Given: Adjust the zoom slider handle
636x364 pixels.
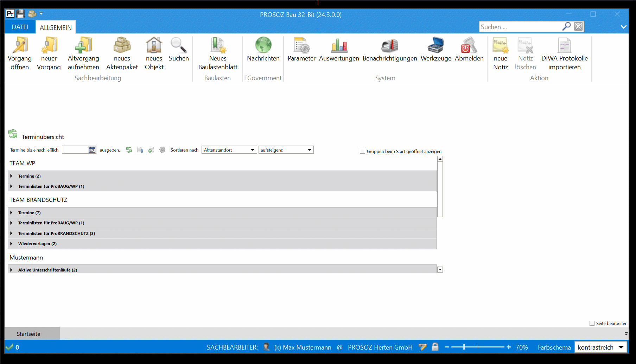Looking at the screenshot, I should tap(464, 347).
